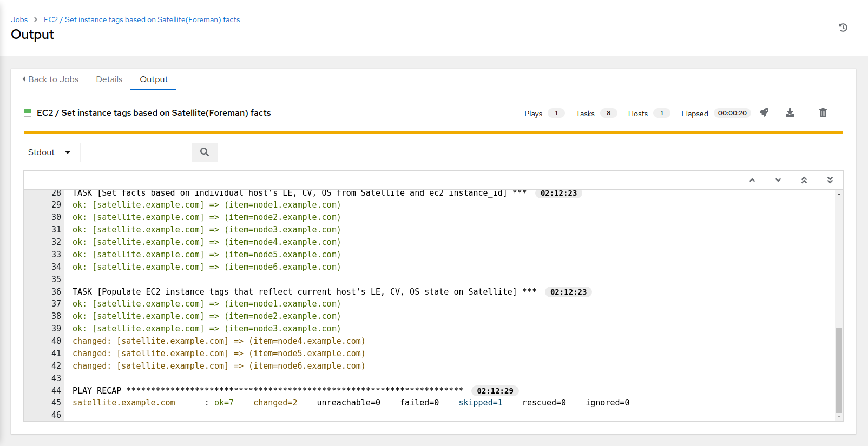This screenshot has width=868, height=446.
Task: Click the scrollbar down arrow
Action: click(x=839, y=417)
